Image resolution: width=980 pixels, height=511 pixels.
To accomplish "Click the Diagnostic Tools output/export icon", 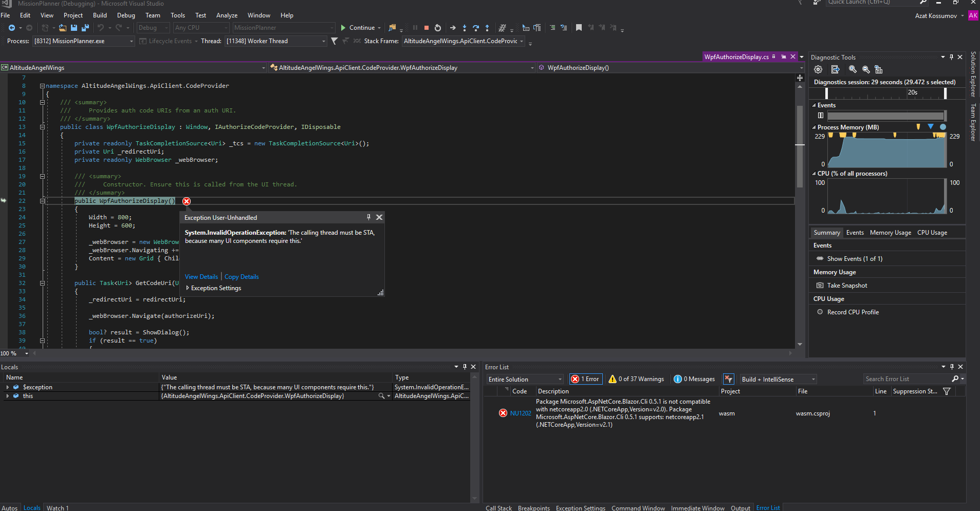I will click(x=835, y=69).
